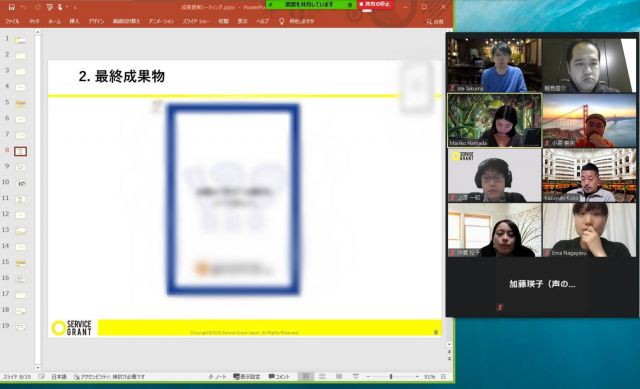Fit slide to current window icon
Image resolution: width=640 pixels, height=389 pixels.
click(444, 377)
